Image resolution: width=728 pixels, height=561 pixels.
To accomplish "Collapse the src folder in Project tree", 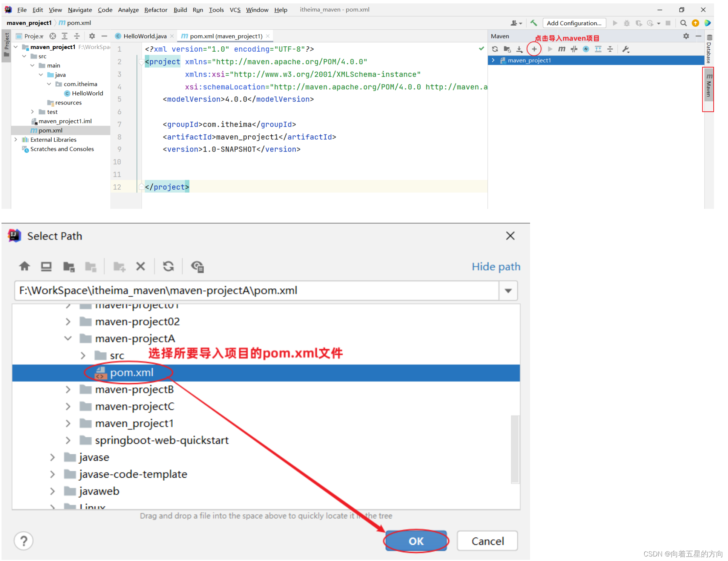I will tap(24, 56).
